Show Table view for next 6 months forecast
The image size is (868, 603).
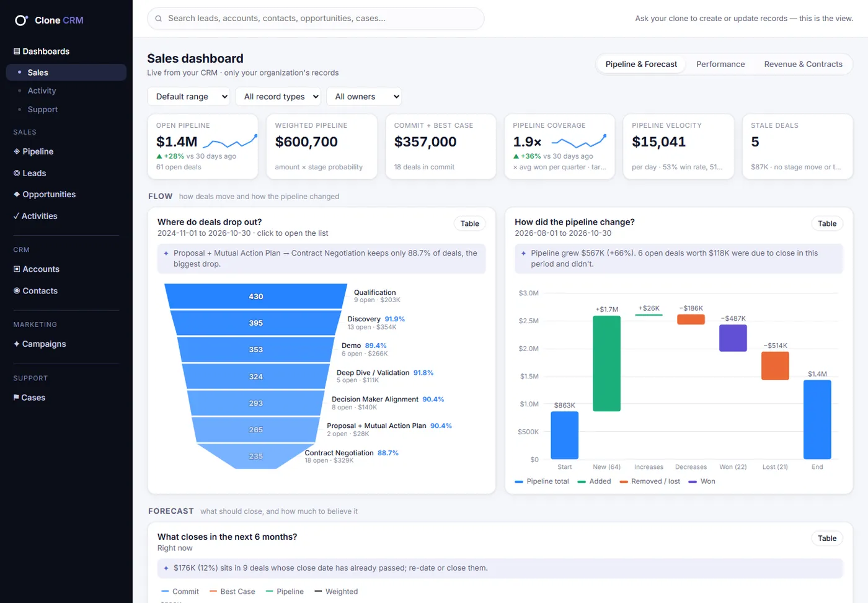pyautogui.click(x=827, y=538)
